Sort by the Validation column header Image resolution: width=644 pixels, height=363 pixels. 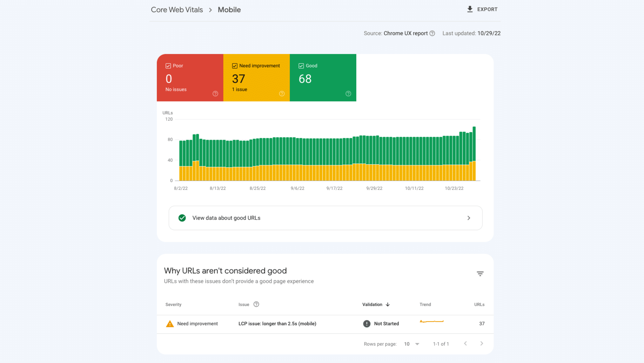click(372, 305)
